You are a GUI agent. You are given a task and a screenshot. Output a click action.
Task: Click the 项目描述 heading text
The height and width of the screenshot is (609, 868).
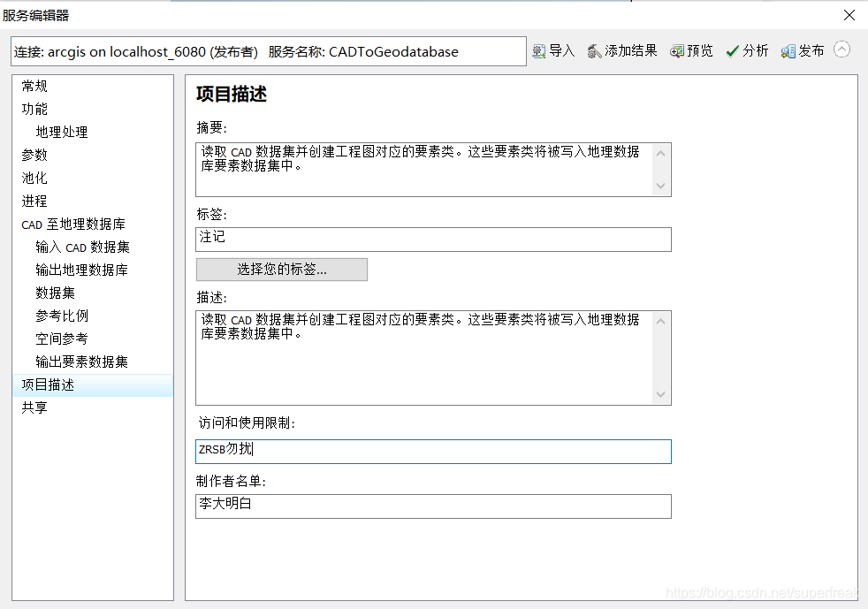(x=232, y=94)
